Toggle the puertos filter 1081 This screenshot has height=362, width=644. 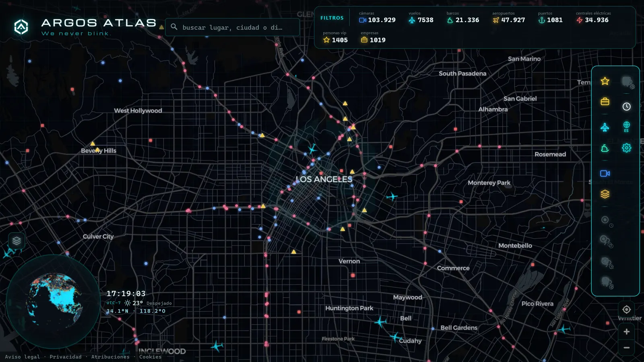click(x=550, y=17)
